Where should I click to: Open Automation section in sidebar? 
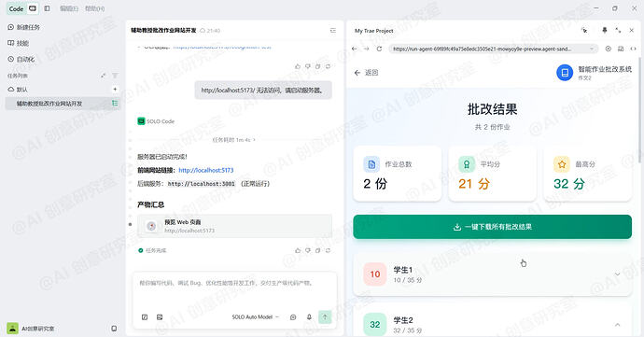(21, 59)
